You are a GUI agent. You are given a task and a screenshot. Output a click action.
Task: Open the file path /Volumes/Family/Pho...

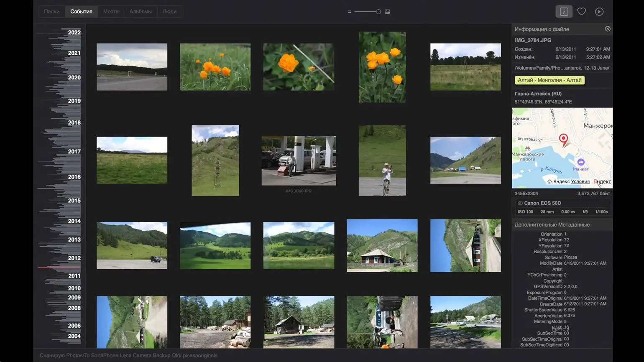coord(562,68)
